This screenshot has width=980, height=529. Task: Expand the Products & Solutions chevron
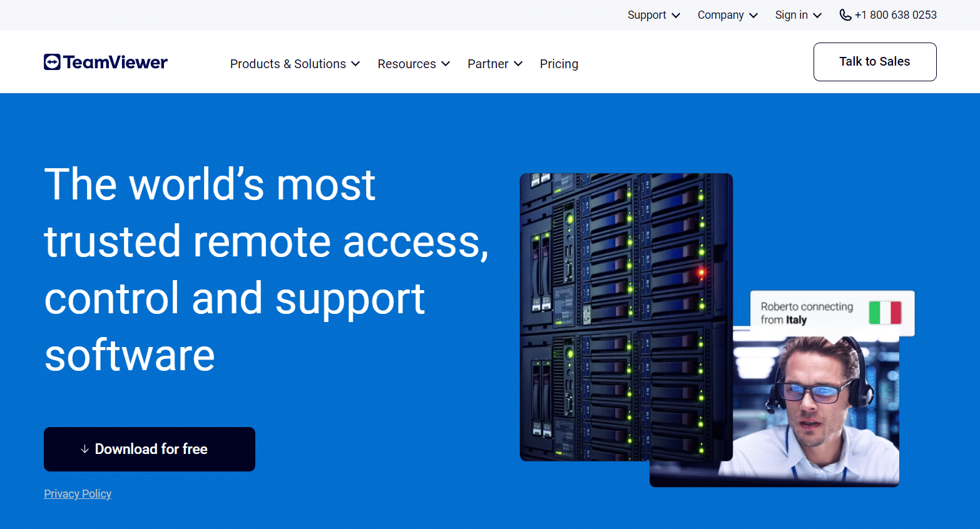tap(355, 64)
